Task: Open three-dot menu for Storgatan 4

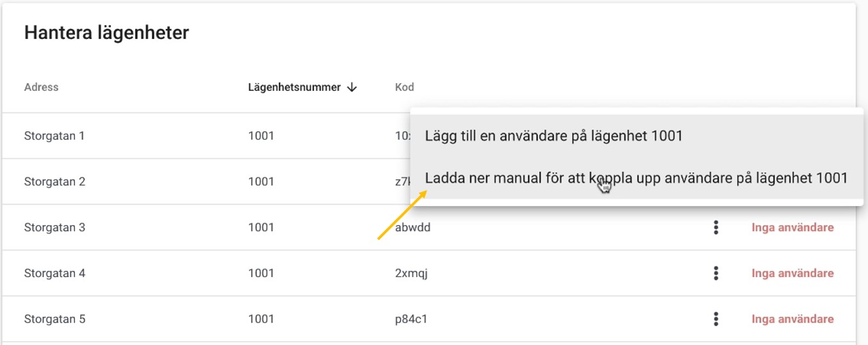Action: (716, 273)
